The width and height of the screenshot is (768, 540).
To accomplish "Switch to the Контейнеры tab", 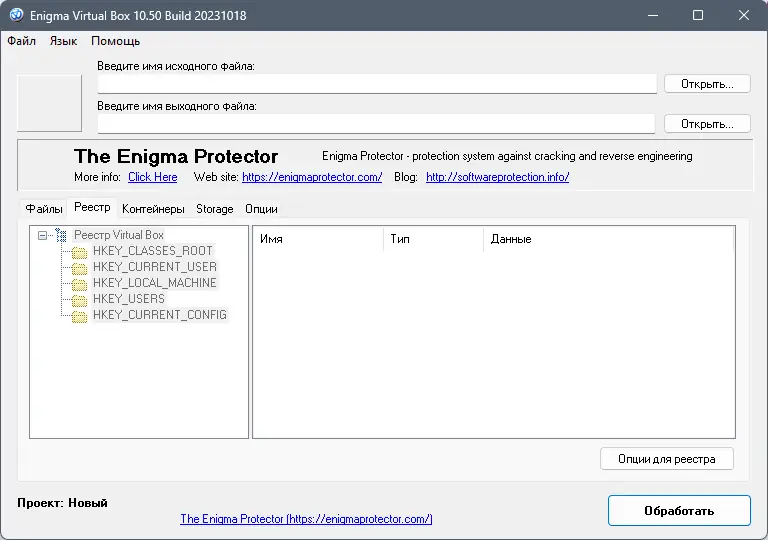I will [153, 209].
